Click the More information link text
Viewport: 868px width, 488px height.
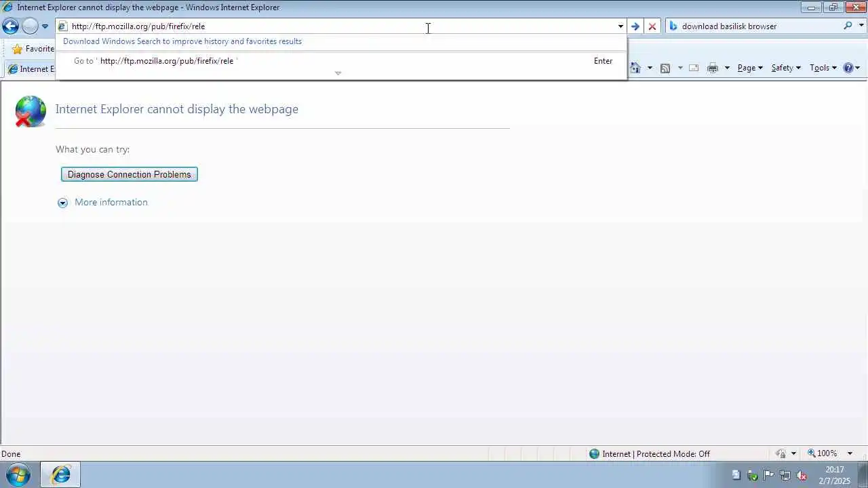click(111, 202)
